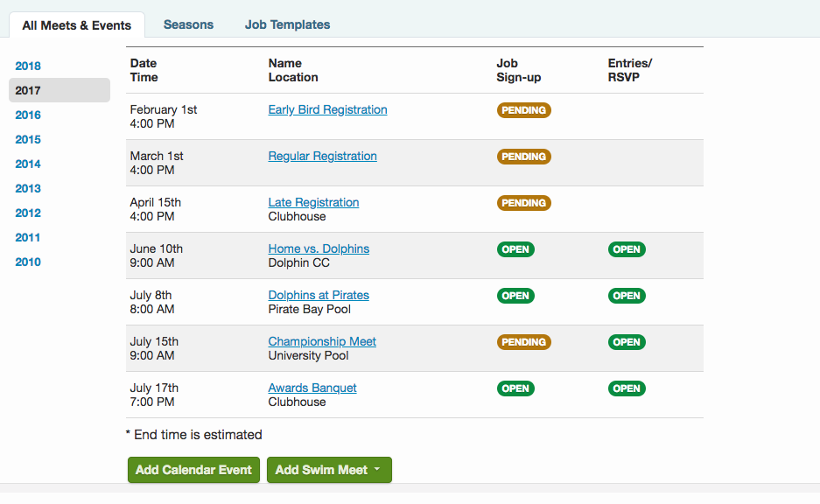Choose year 2016 from the year list
This screenshot has height=504, width=820.
click(28, 115)
